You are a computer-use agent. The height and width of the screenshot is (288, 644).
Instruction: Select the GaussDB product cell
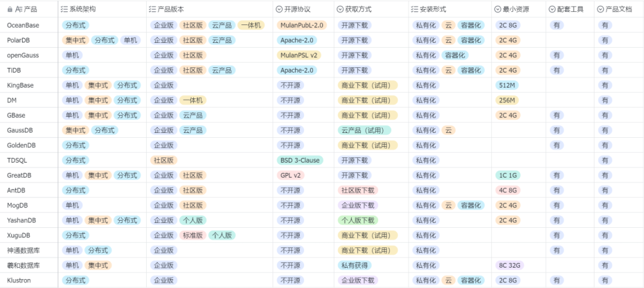click(29, 130)
